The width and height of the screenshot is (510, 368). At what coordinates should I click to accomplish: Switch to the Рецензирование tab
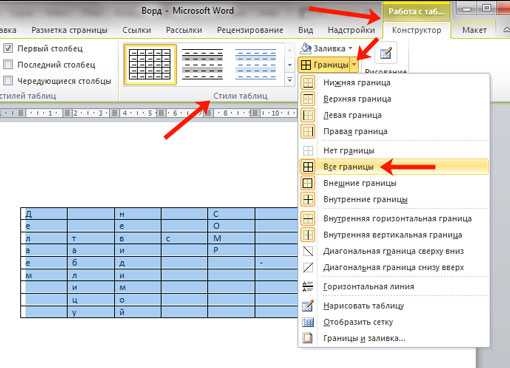(x=250, y=30)
